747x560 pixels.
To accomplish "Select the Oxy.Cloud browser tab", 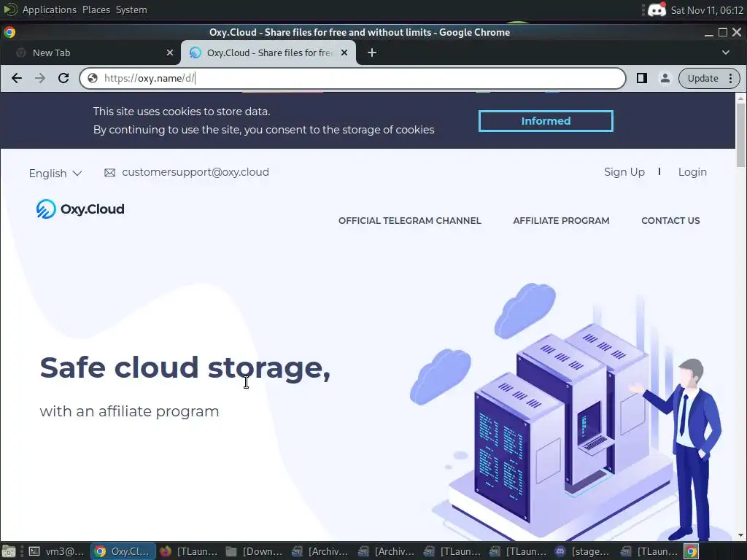I will [x=268, y=52].
